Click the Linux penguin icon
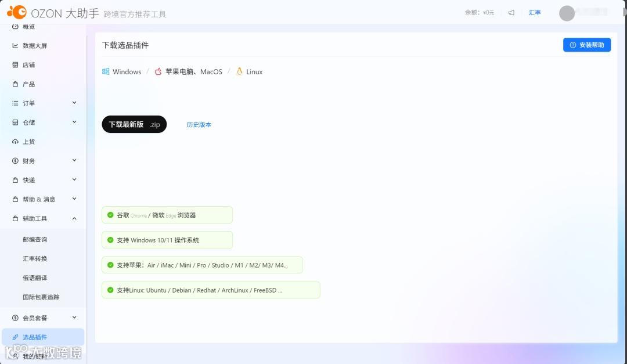This screenshot has height=364, width=627. [x=239, y=71]
